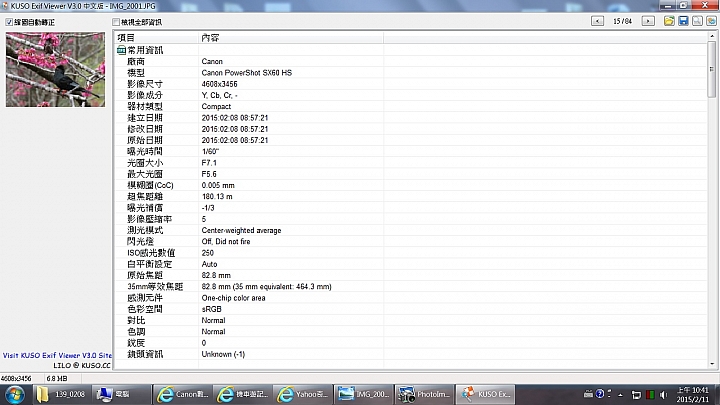Select the ISO感光數值 row showing 250

click(411, 253)
